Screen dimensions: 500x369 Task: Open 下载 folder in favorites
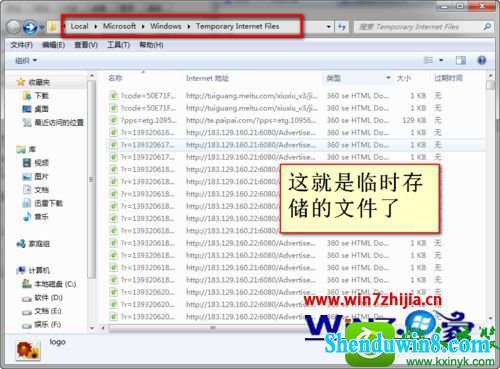[42, 96]
